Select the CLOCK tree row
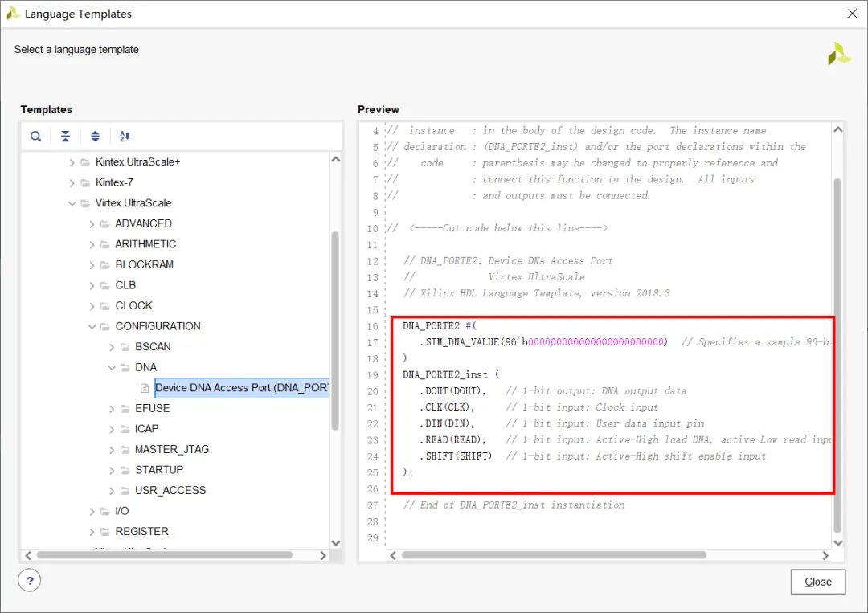868x613 pixels. 134,305
